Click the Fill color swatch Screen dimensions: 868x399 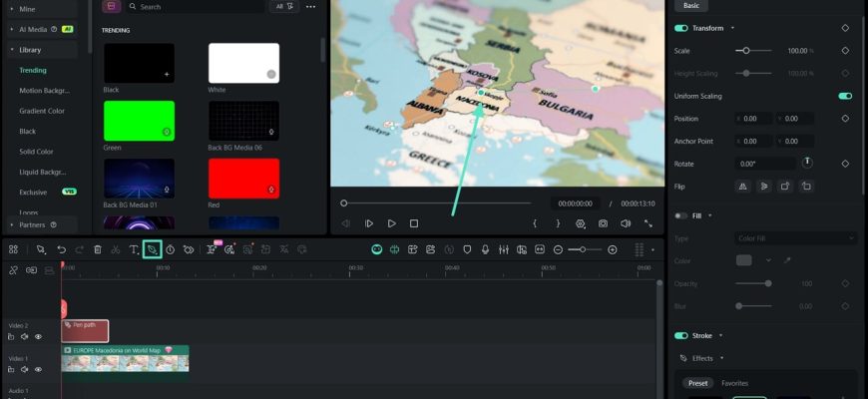[x=743, y=260]
